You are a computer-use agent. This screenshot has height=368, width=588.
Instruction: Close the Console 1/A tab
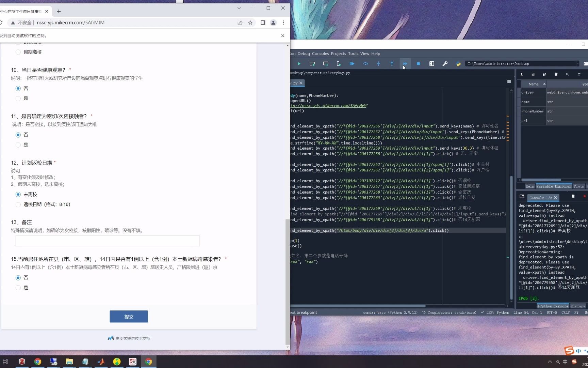556,198
